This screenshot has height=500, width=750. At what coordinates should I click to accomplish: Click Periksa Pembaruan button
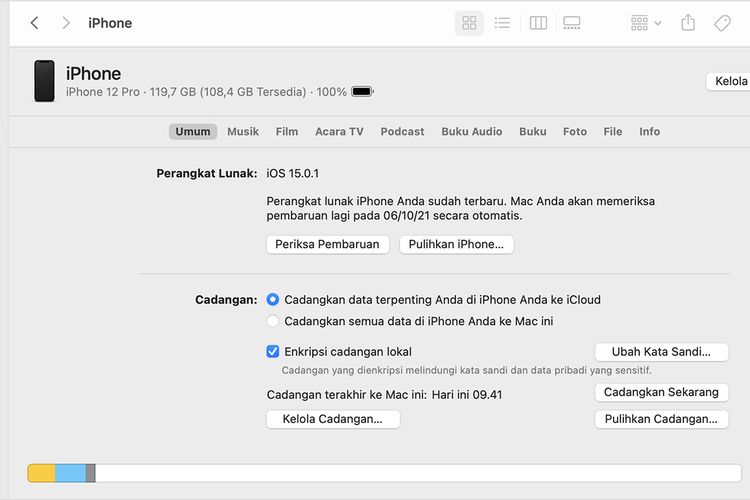[328, 244]
